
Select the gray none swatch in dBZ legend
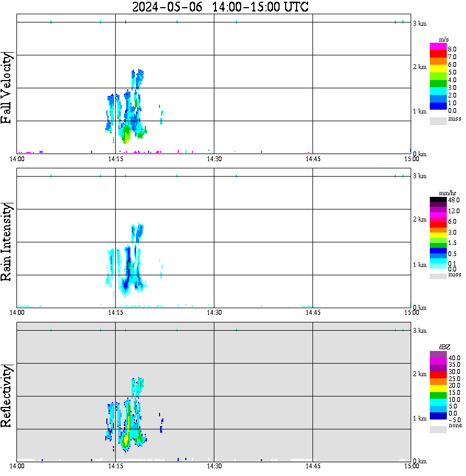click(438, 429)
